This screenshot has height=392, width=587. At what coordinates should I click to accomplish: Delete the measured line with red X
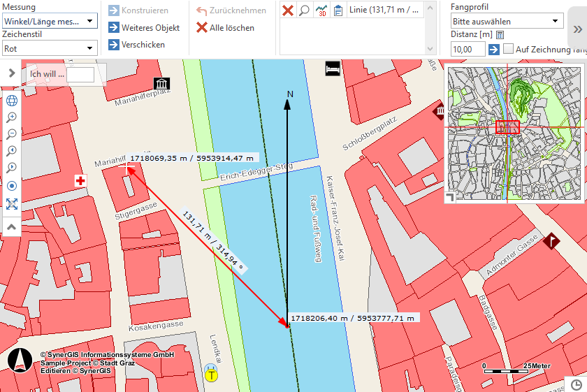click(287, 10)
